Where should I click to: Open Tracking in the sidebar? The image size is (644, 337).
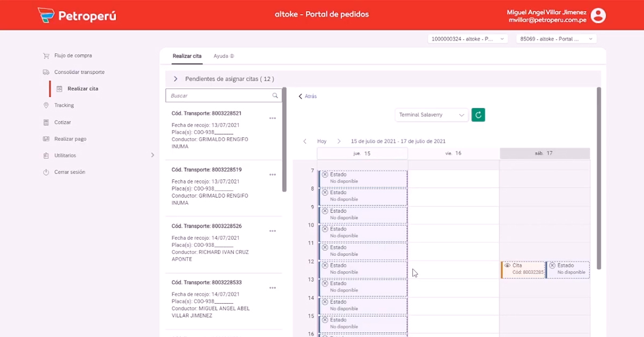tap(64, 105)
